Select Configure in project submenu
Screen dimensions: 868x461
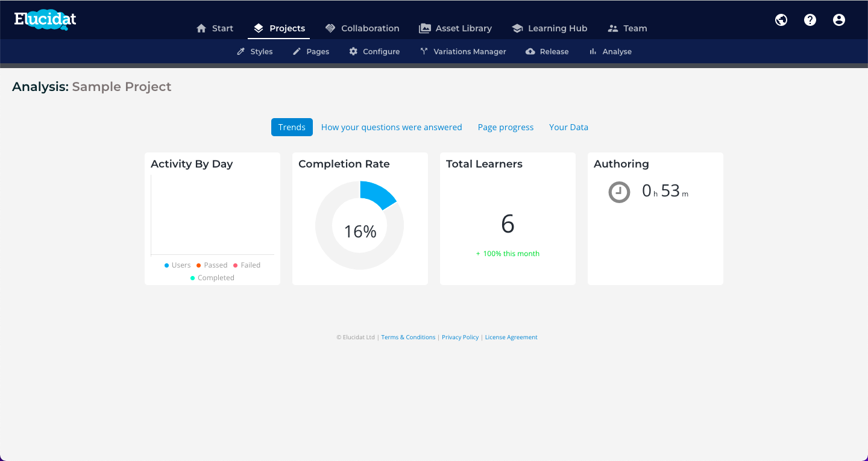coord(374,52)
